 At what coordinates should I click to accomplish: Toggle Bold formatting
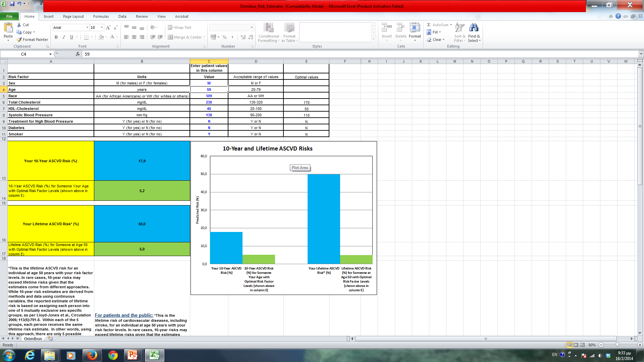coord(56,37)
